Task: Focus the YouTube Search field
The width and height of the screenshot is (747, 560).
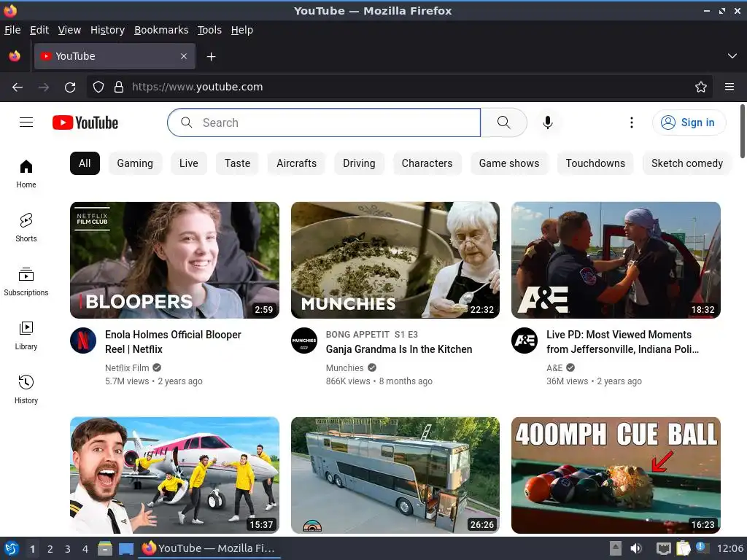Action: (x=324, y=122)
